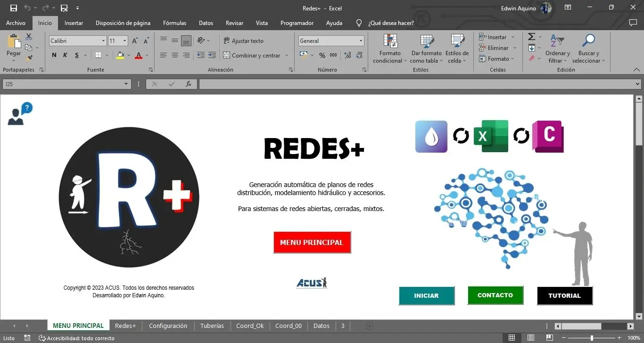Viewport: 644px width, 343px height.
Task: Toggle middle vertical alignment
Action: tap(175, 41)
